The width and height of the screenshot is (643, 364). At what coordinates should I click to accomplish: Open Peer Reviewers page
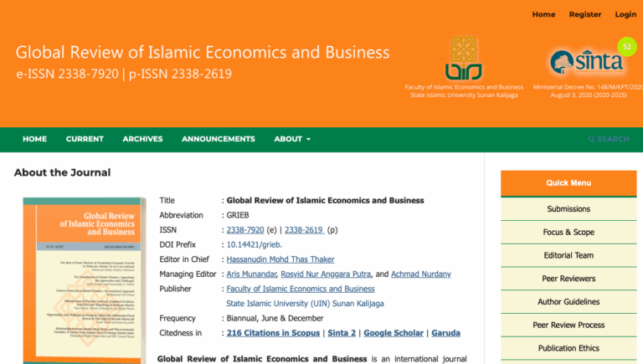click(568, 279)
